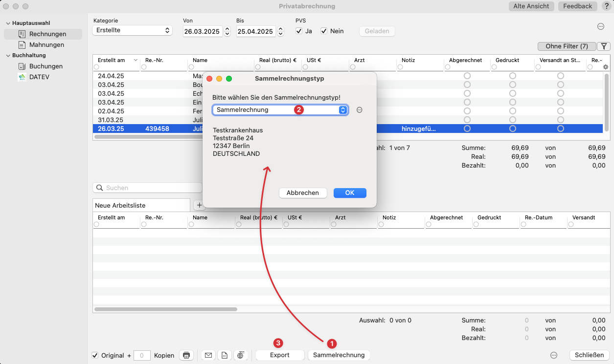Toggle the Original checkbox
614x364 pixels.
pyautogui.click(x=95, y=355)
